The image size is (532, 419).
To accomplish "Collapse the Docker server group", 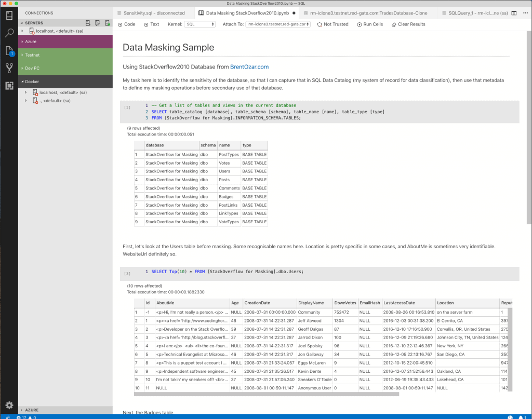I will pyautogui.click(x=65, y=82).
